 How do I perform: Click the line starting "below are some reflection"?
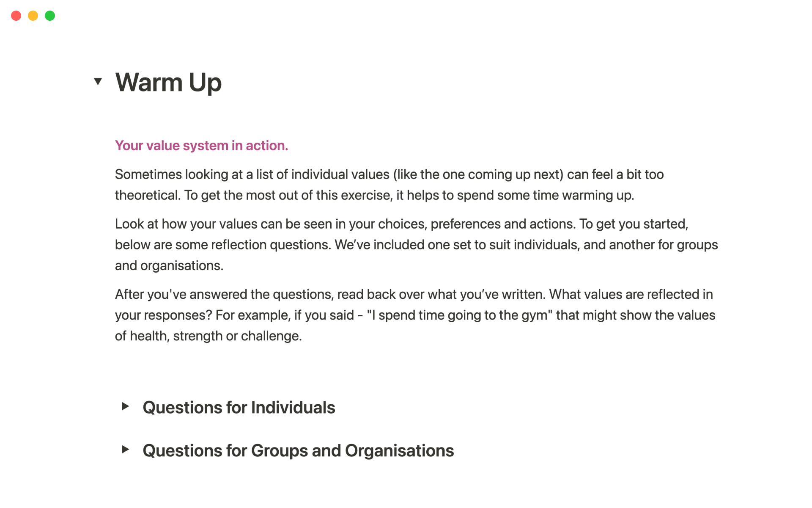416,245
